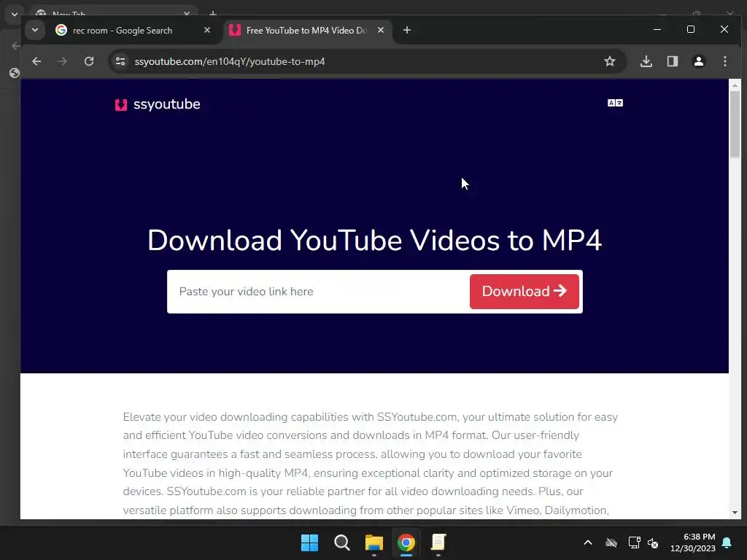This screenshot has height=560, width=747.
Task: Focus the Paste your video link field
Action: point(318,292)
